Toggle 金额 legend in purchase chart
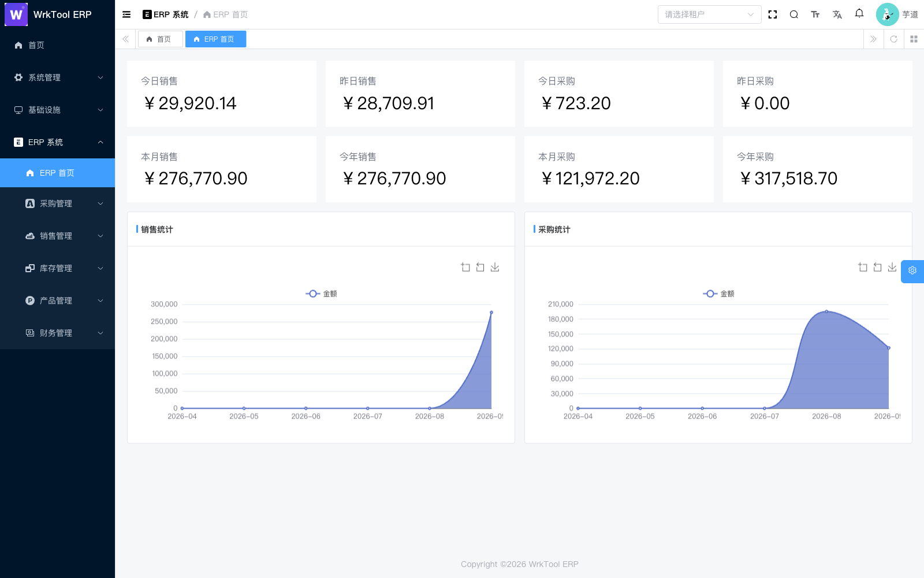The height and width of the screenshot is (578, 924). (x=718, y=294)
